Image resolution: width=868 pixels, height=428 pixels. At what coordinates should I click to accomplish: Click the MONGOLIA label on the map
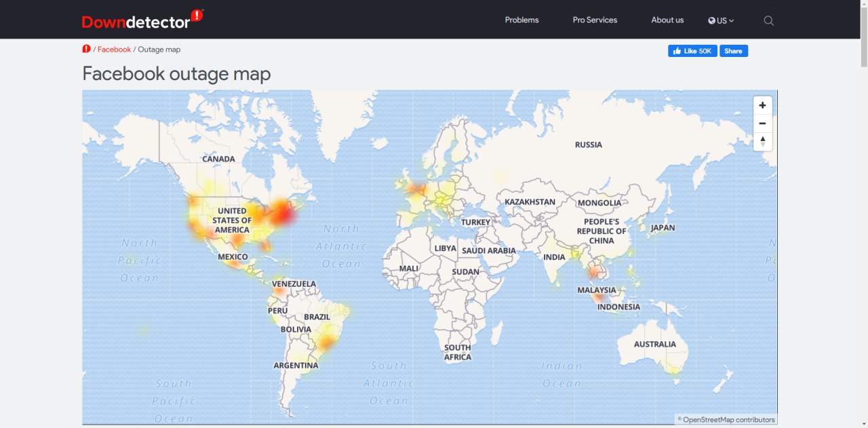pyautogui.click(x=599, y=203)
